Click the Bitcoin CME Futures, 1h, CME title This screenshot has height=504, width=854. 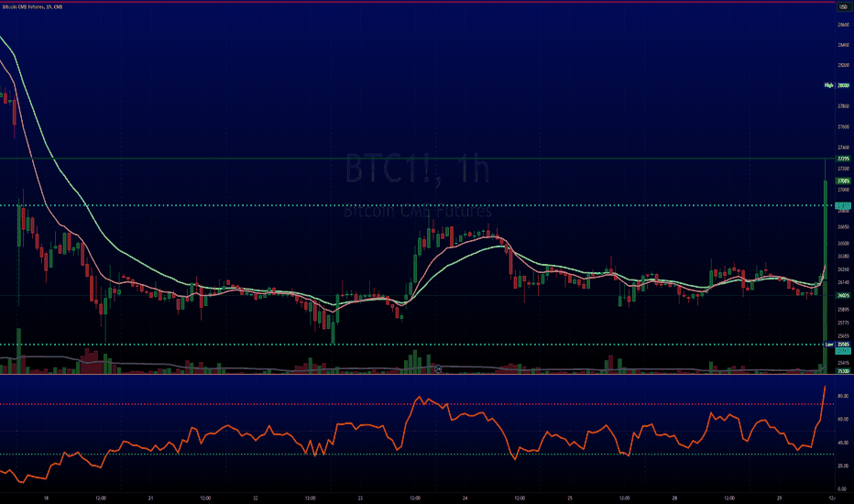(32, 7)
